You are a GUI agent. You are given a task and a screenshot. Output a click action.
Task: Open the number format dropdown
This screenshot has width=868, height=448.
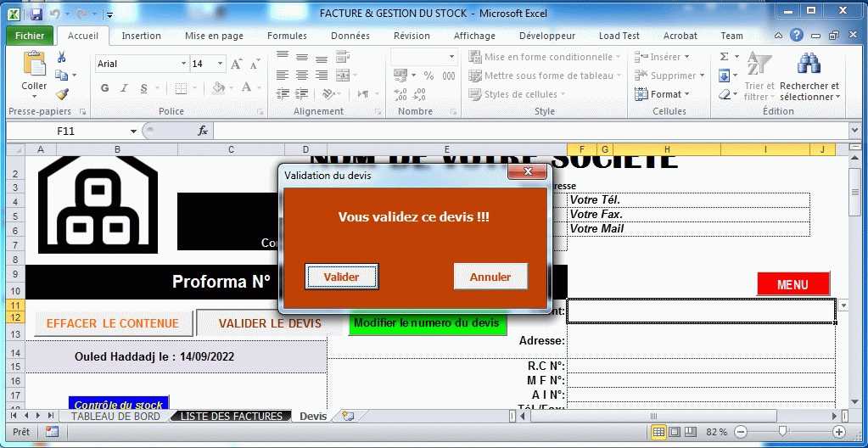pos(451,57)
